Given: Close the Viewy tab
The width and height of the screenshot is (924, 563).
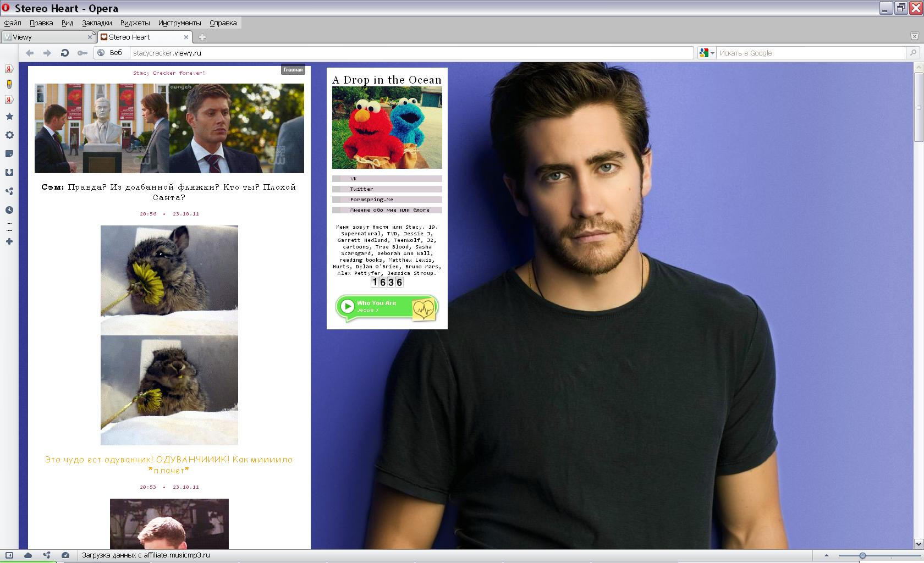Looking at the screenshot, I should (x=91, y=37).
